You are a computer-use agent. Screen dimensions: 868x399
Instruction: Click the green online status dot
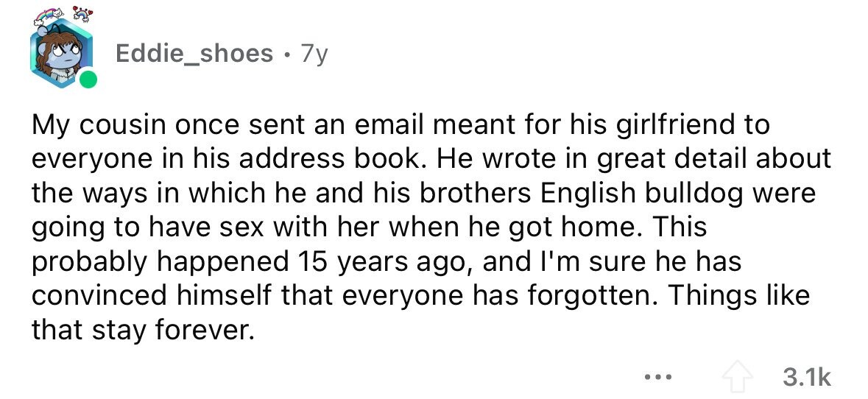(x=88, y=80)
